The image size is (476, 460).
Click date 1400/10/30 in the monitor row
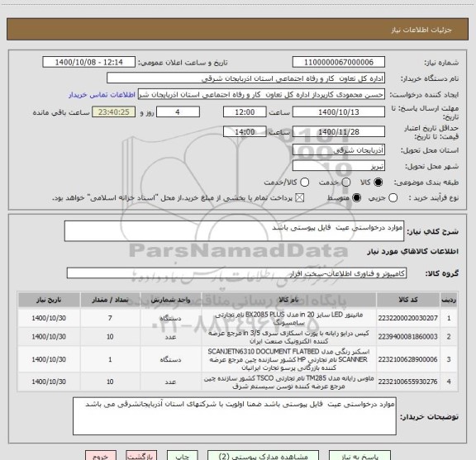[x=49, y=318]
